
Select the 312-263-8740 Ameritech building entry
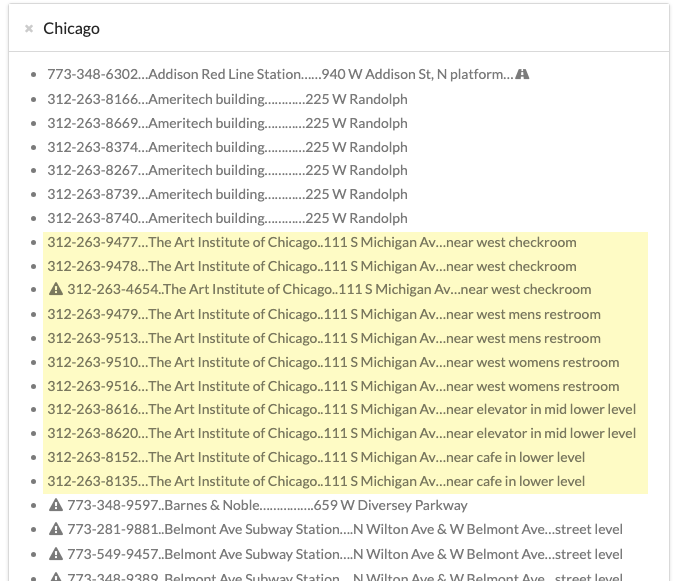[x=227, y=218]
